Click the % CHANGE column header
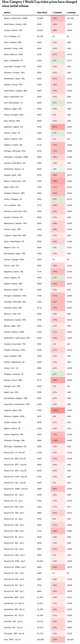This screenshot has width=80, height=644. [x=57, y=13]
